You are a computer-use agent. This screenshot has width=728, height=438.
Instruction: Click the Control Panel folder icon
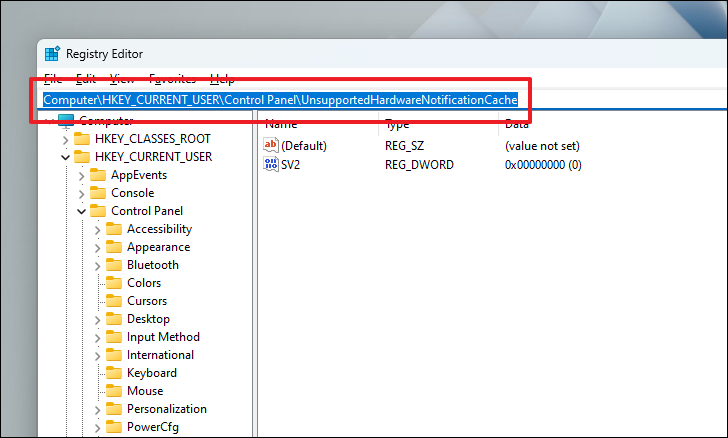(x=98, y=211)
